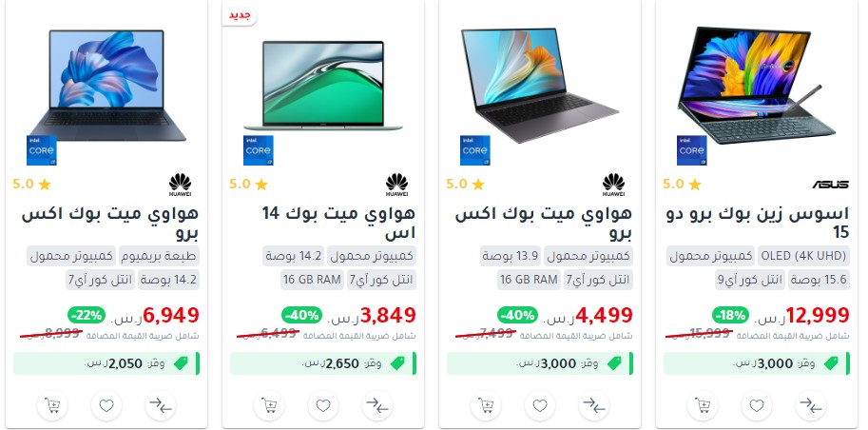This screenshot has height=430, width=868.
Task: Add the 4,499 MateBook X Pro to cart
Action: click(486, 405)
